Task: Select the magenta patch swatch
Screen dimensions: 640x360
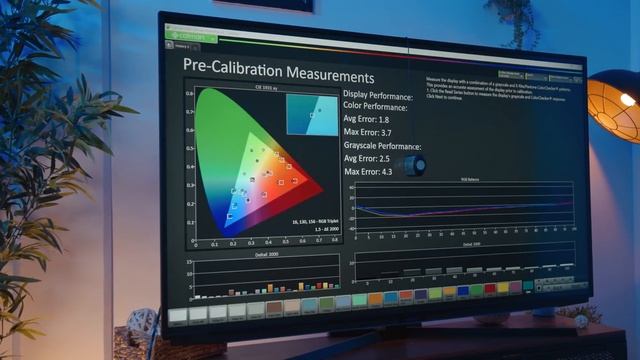Action: [x=516, y=288]
